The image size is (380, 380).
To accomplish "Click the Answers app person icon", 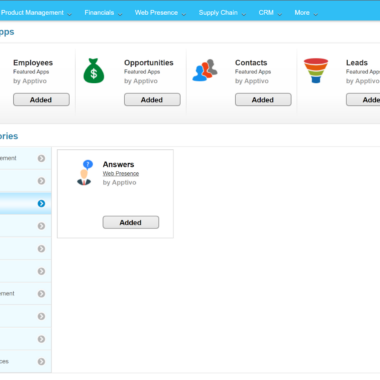I will 84,172.
